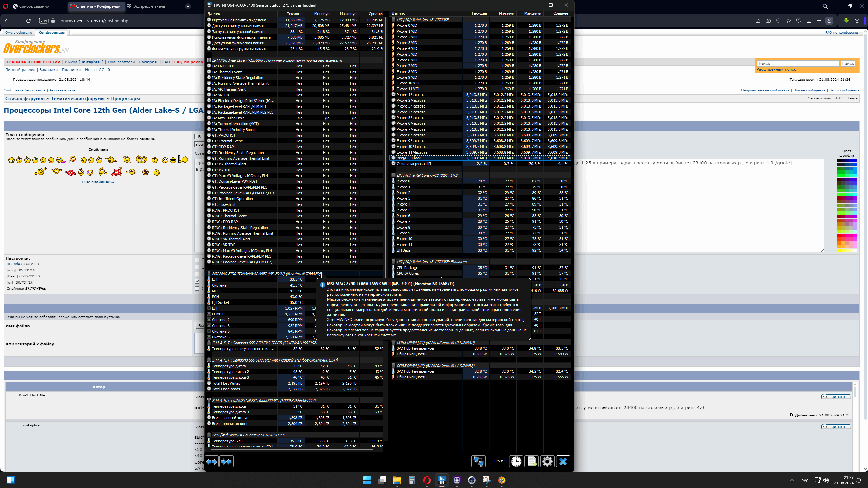Click Opera bookmark heart icon
Image resolution: width=868 pixels, height=488 pixels.
[799, 21]
